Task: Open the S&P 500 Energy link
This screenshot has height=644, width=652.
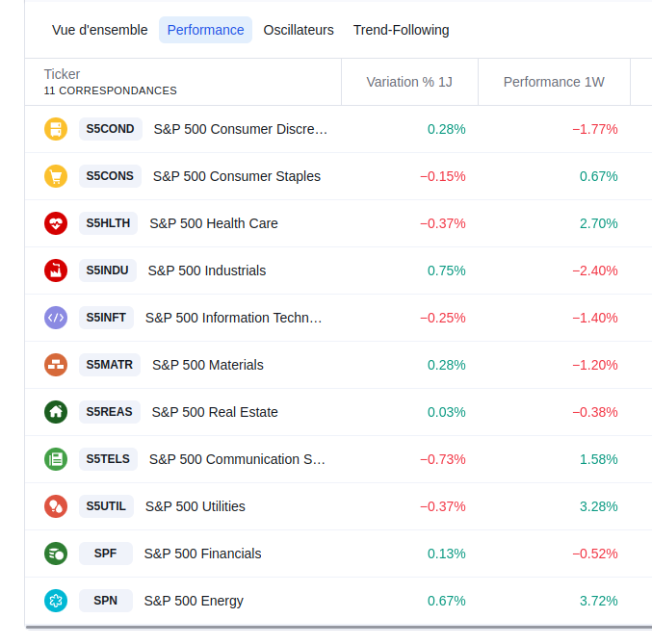Action: (x=194, y=601)
